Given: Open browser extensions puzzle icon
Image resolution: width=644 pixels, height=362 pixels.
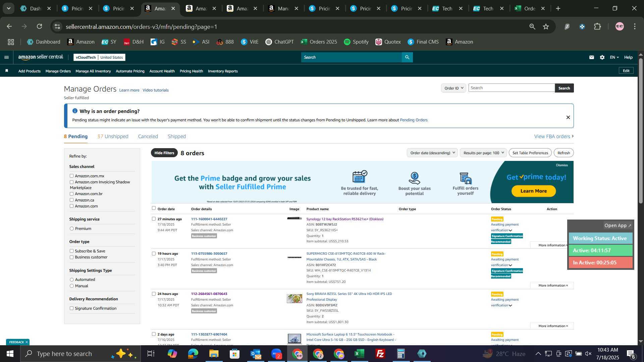Looking at the screenshot, I should click(x=597, y=26).
